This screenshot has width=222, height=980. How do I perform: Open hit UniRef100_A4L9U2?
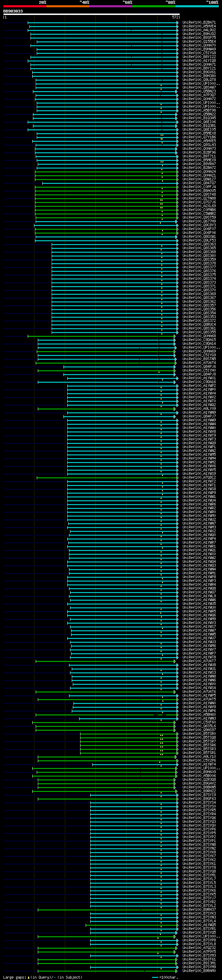click(x=199, y=30)
